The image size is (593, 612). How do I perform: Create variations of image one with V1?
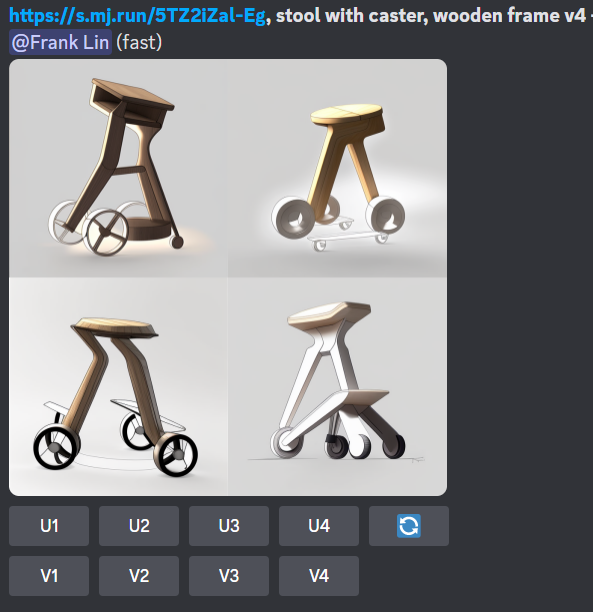(x=49, y=576)
